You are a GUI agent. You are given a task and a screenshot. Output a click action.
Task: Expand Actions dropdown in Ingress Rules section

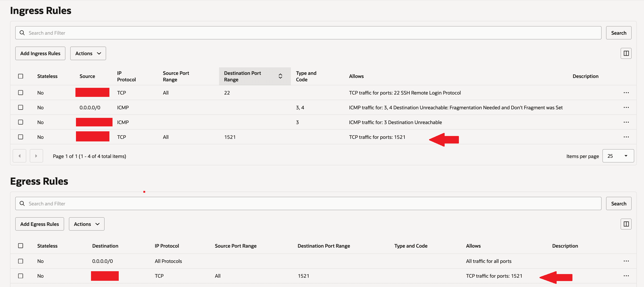tap(88, 53)
